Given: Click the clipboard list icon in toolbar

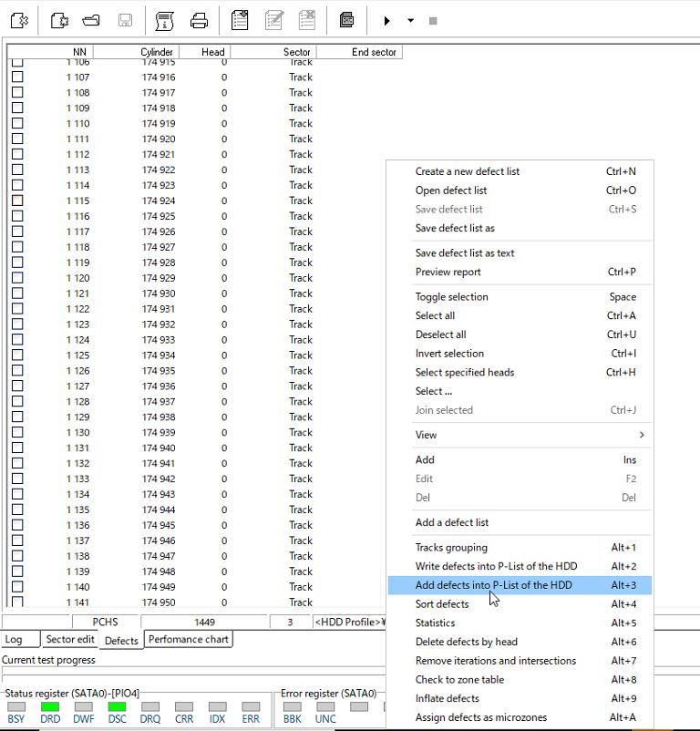Looking at the screenshot, I should (x=239, y=20).
